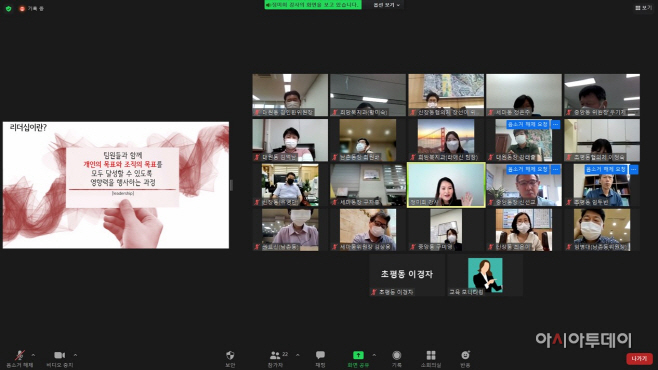658x370 pixels.
Task: Select the 초평동 이경자 name-only tile
Action: (407, 275)
